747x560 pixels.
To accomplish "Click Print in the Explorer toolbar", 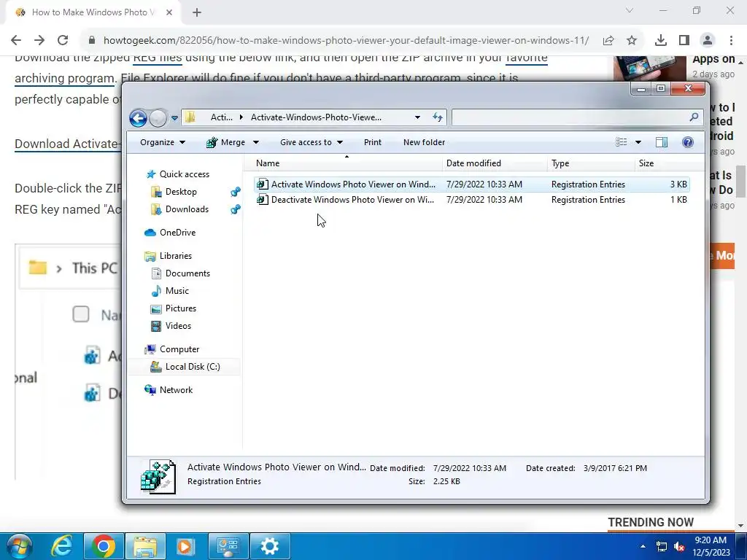I will (x=373, y=142).
